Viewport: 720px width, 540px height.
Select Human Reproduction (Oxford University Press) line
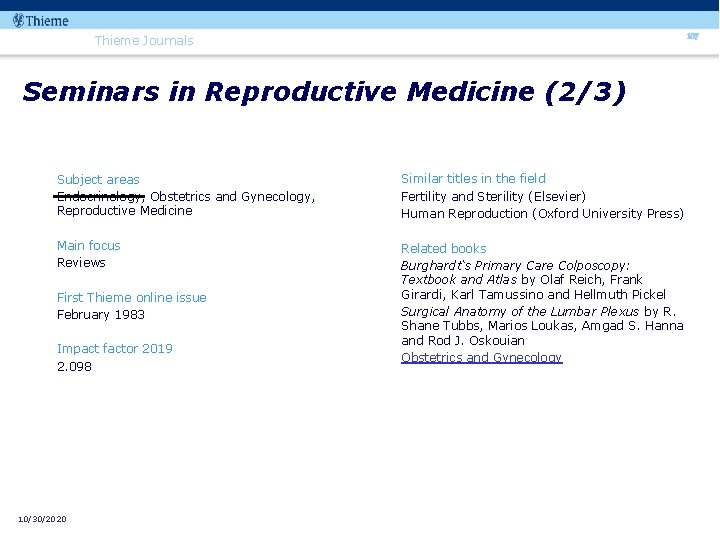click(x=542, y=214)
